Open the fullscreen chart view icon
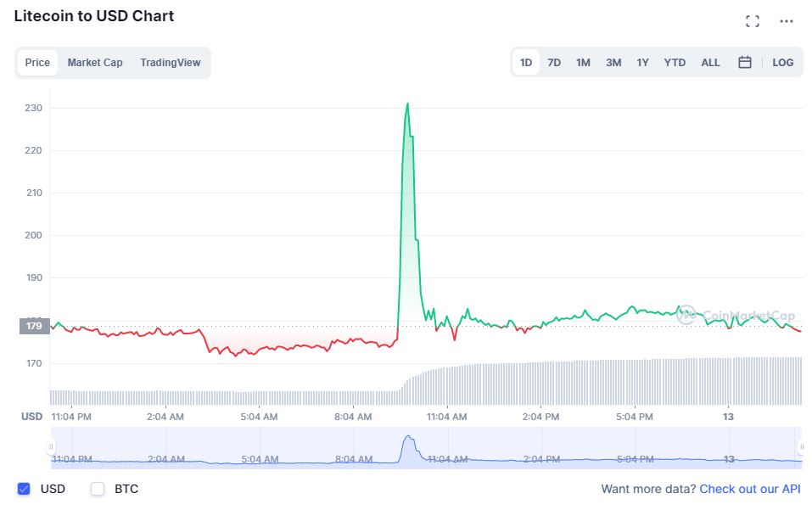 [753, 21]
